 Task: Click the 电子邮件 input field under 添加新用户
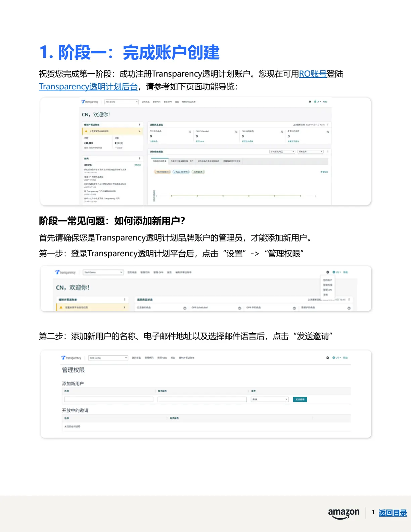point(202,399)
